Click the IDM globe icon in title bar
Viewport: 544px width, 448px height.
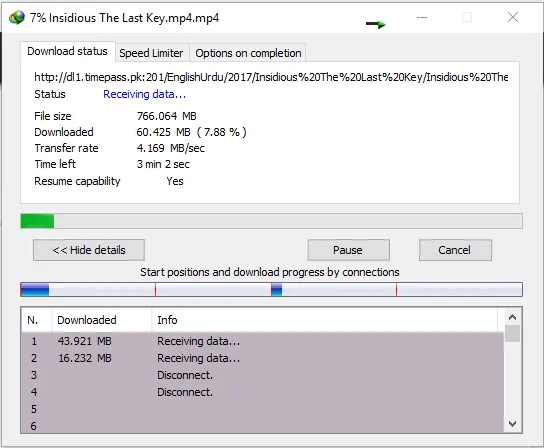pyautogui.click(x=17, y=17)
